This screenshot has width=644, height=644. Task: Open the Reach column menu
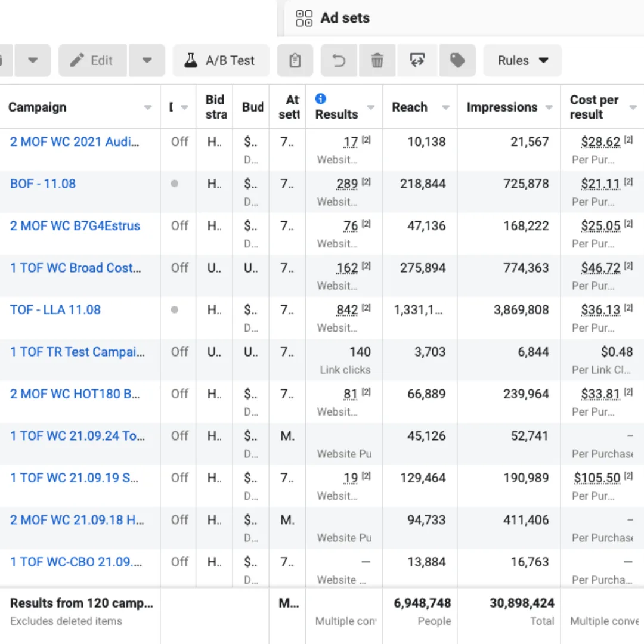[445, 108]
